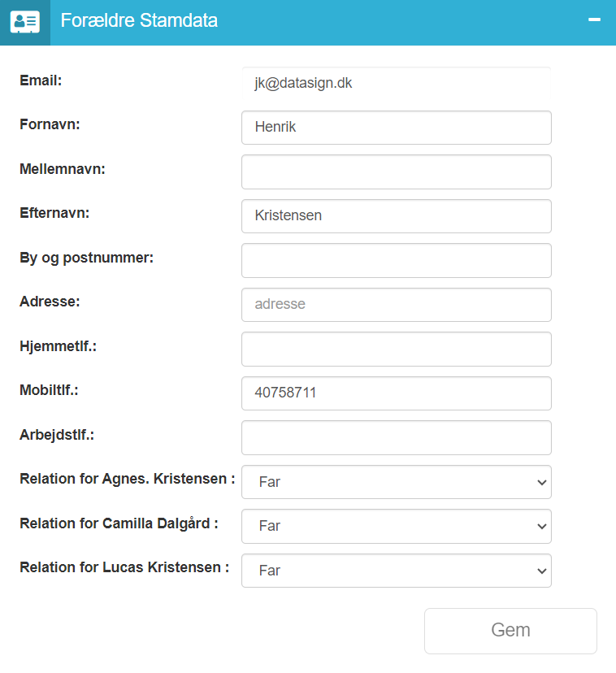Collapse the Forældre Stamdata panel
This screenshot has width=616, height=673.
(594, 20)
